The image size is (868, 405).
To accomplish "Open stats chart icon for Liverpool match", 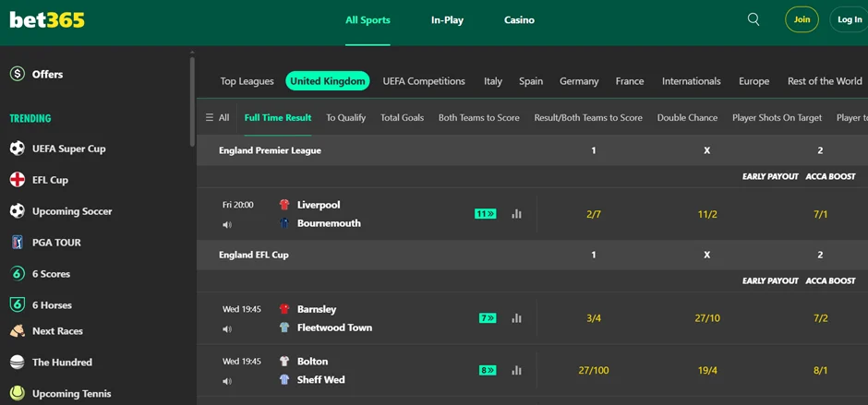I will 516,214.
